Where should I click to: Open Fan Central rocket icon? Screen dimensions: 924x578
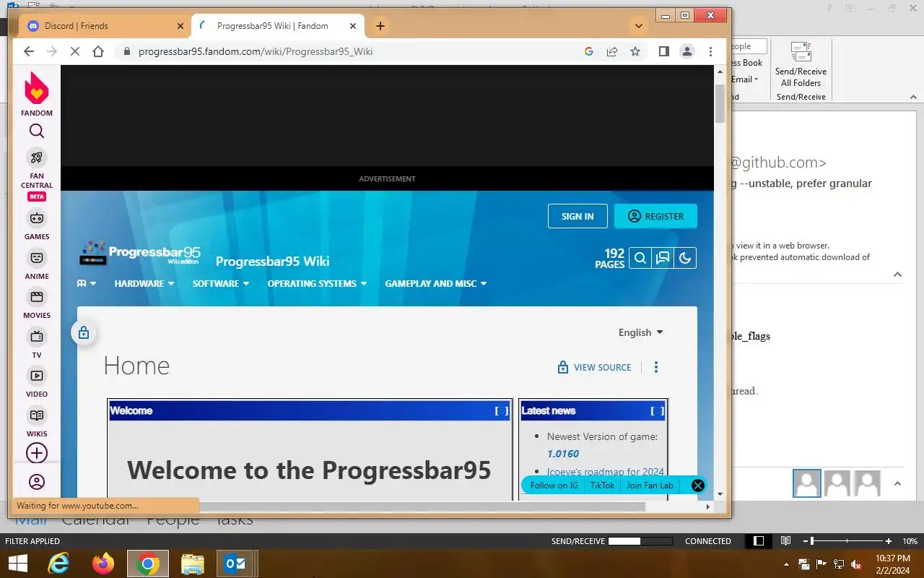(x=37, y=158)
